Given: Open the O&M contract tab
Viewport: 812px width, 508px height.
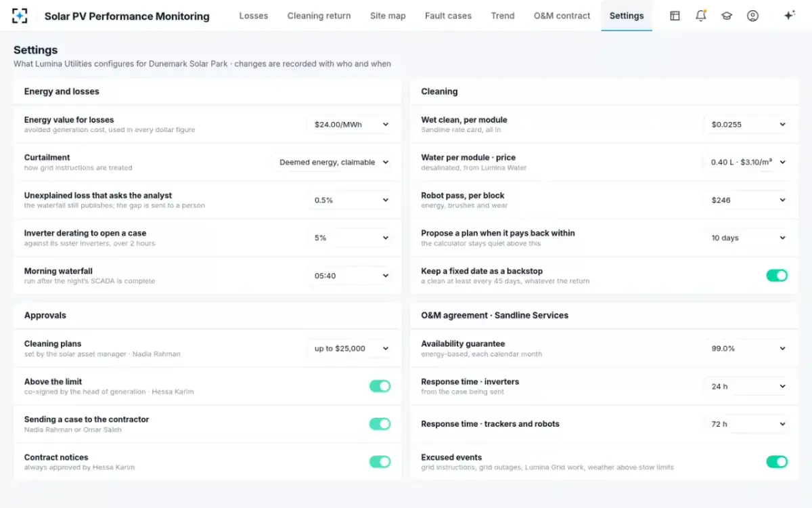Looking at the screenshot, I should [x=562, y=16].
